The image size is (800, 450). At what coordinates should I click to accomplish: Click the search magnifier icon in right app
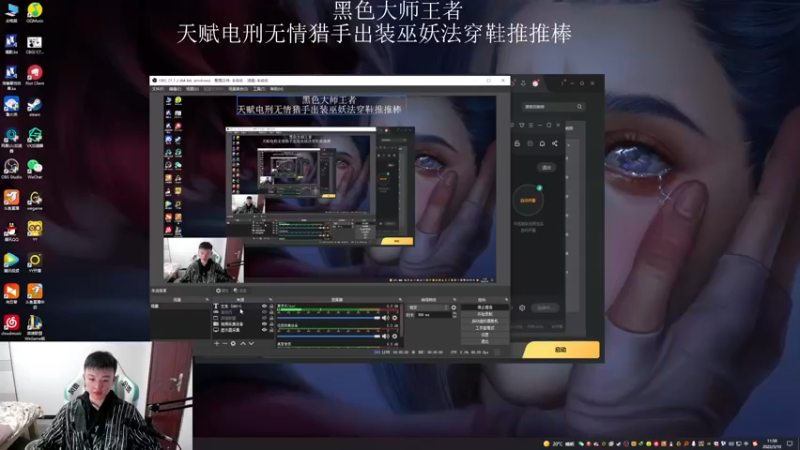pyautogui.click(x=579, y=107)
